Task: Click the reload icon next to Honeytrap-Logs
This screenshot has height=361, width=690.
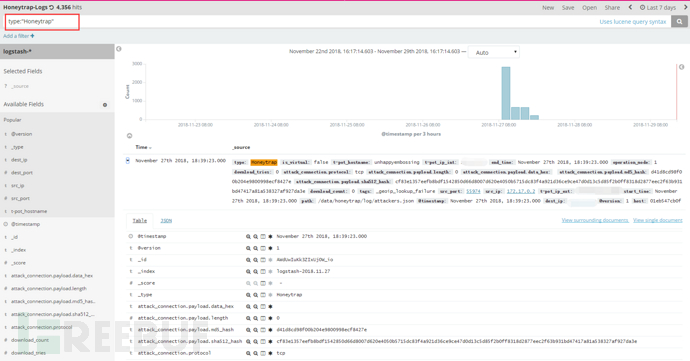Action: pos(51,7)
